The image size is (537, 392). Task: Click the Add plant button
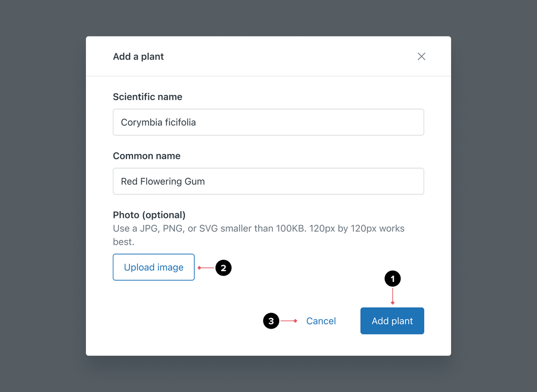pos(392,321)
